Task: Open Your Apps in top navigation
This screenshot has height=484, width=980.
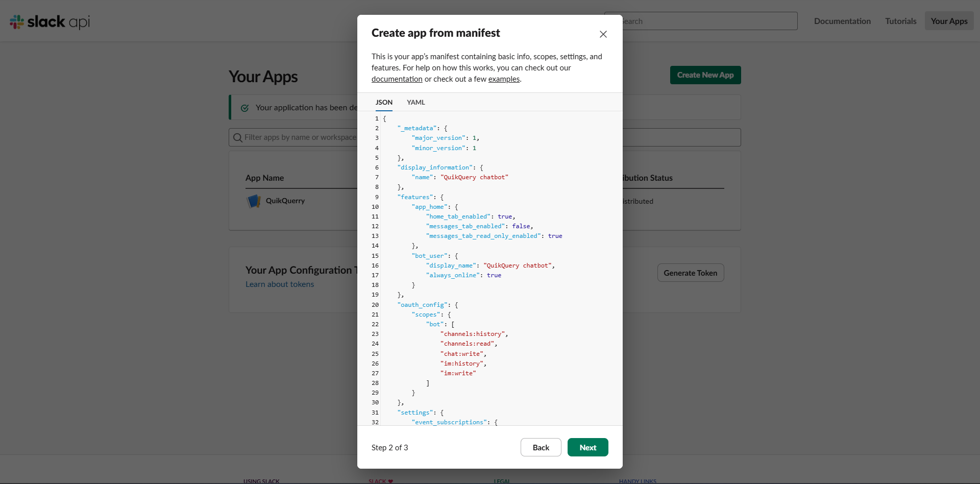Action: click(x=949, y=21)
